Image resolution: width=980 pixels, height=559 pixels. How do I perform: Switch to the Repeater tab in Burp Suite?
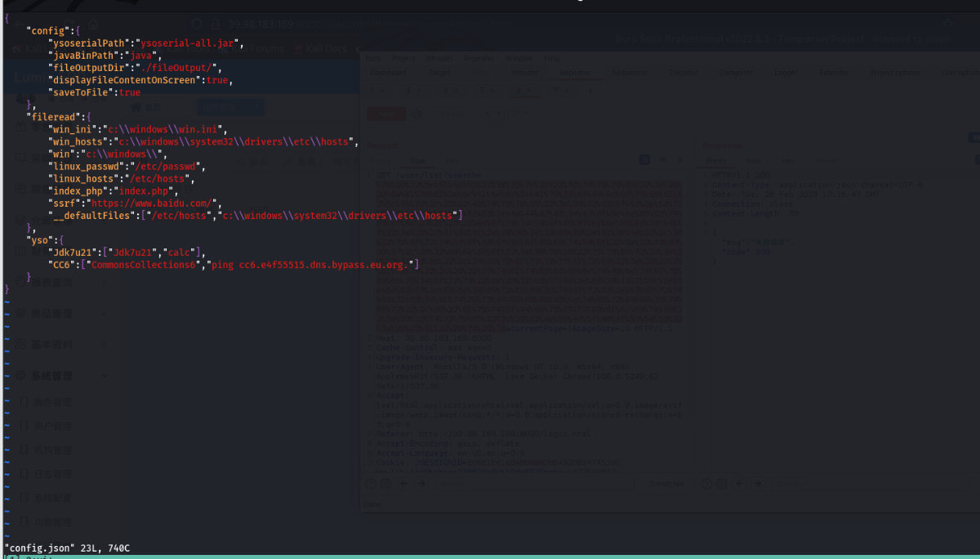pyautogui.click(x=575, y=72)
